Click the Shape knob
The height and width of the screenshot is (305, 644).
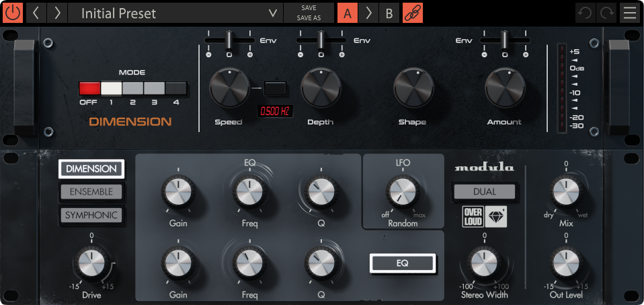coord(413,88)
